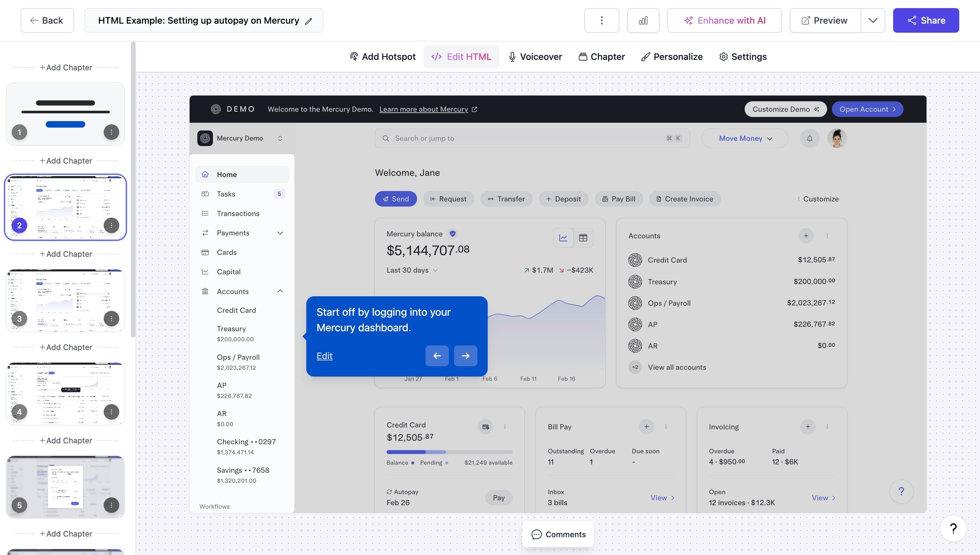Open Capital in the sidebar
Image resolution: width=980 pixels, height=555 pixels.
(x=242, y=272)
